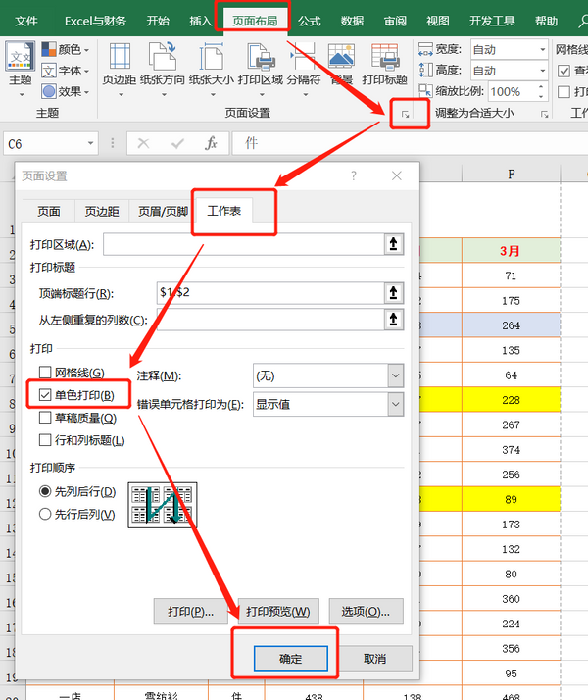Click the 顶端标题行 input field
Viewport: 588px width, 700px height.
[270, 293]
